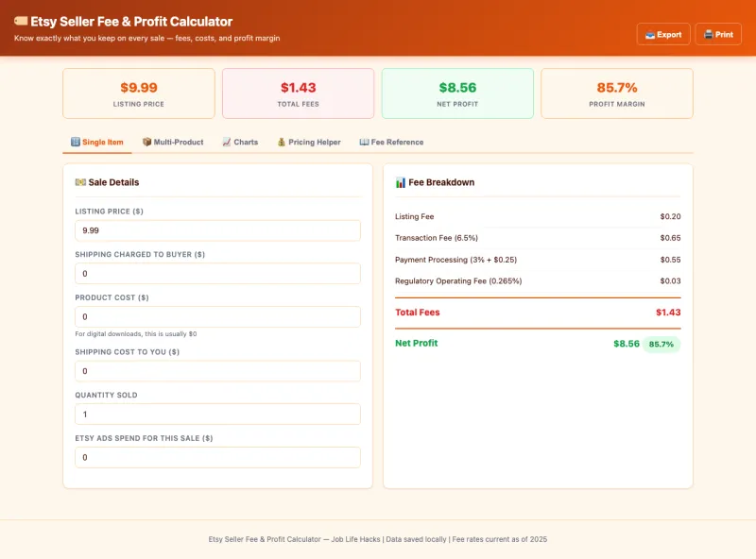756x559 pixels.
Task: Click the Profit Margin summary card
Action: pos(616,93)
